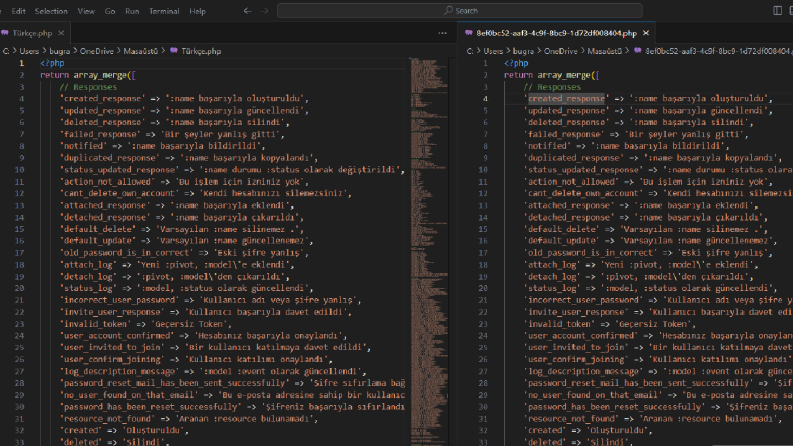
Task: Click 'created_response' highlighted in right editor
Action: pyautogui.click(x=566, y=99)
